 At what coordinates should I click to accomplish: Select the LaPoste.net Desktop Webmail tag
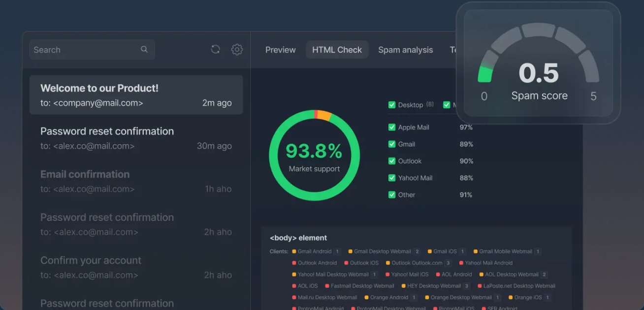point(516,286)
